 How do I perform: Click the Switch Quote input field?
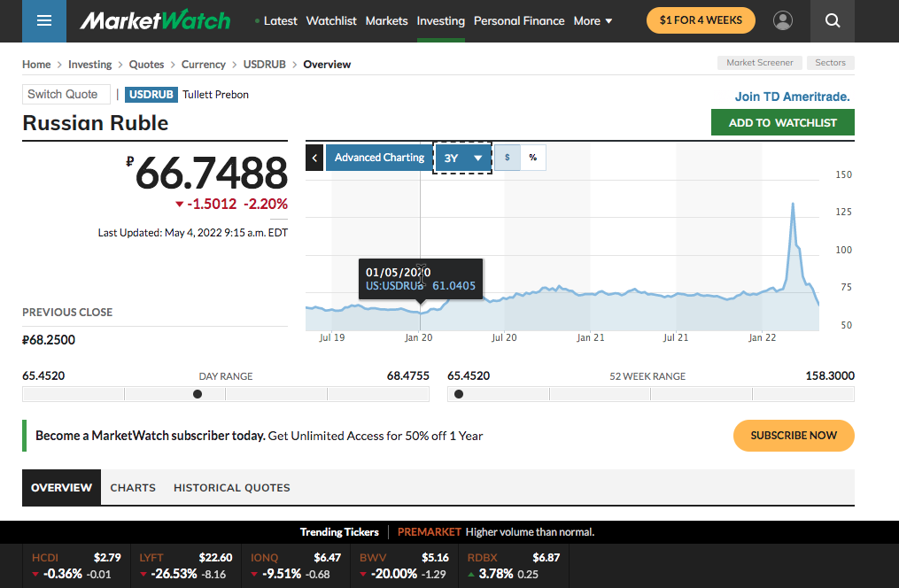point(66,95)
